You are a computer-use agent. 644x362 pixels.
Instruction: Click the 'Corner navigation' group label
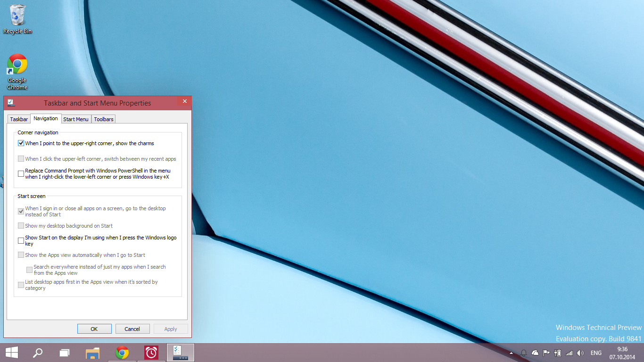point(38,132)
